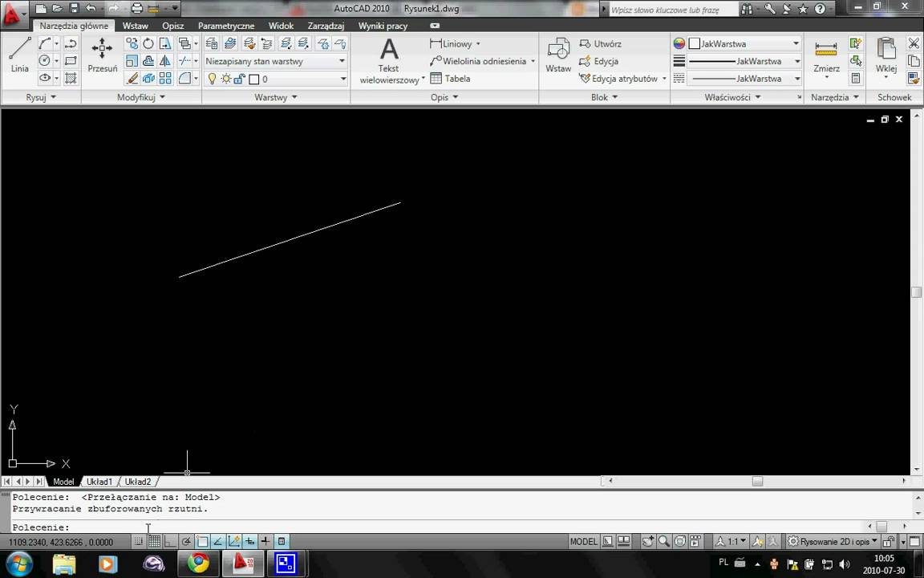Open the layer 0 selection dropdown
The height and width of the screenshot is (578, 924).
click(x=276, y=79)
